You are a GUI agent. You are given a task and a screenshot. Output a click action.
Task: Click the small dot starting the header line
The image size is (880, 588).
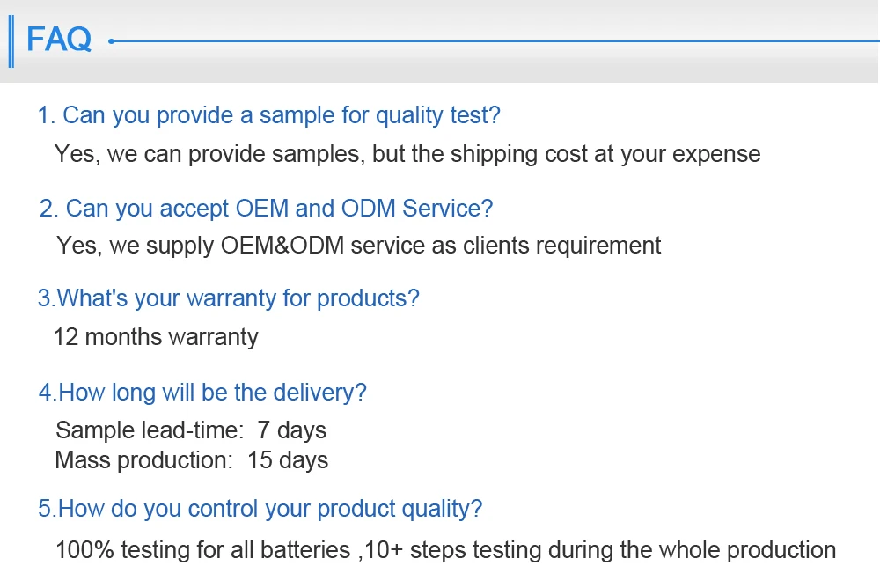coord(111,40)
